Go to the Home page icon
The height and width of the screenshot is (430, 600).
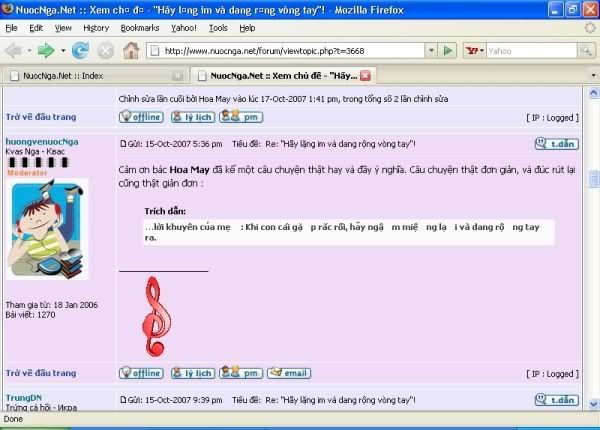click(x=131, y=50)
